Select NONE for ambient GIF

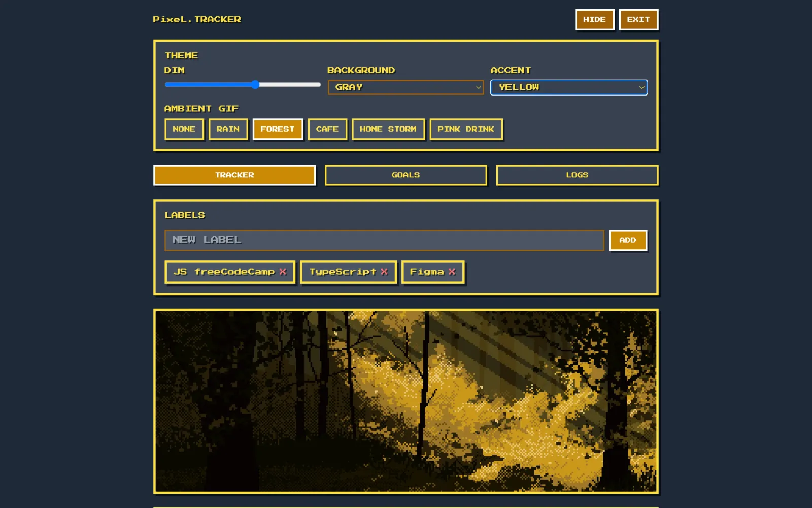pyautogui.click(x=184, y=129)
